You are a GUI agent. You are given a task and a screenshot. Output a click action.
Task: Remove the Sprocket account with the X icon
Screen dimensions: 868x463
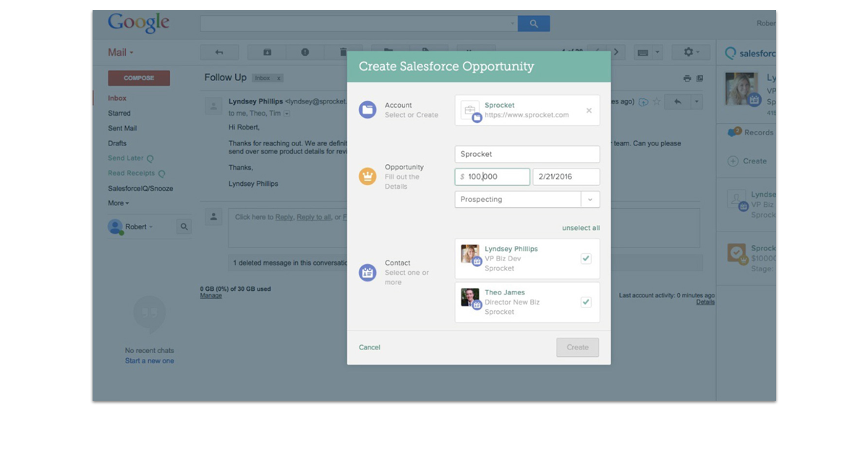pyautogui.click(x=589, y=111)
